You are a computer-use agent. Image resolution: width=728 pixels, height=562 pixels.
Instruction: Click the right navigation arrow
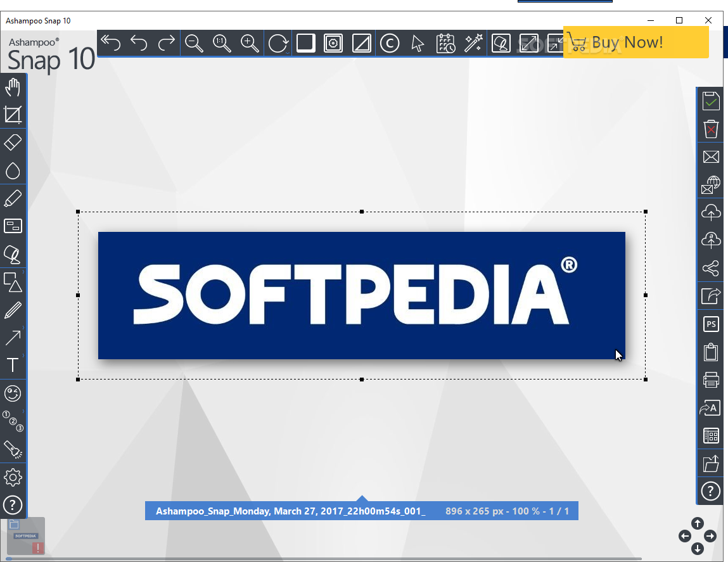pos(710,536)
